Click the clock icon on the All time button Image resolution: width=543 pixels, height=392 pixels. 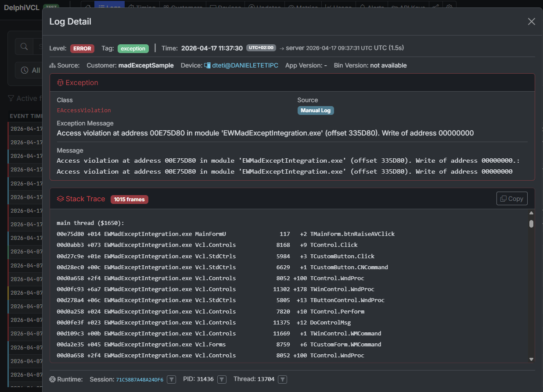pyautogui.click(x=24, y=70)
